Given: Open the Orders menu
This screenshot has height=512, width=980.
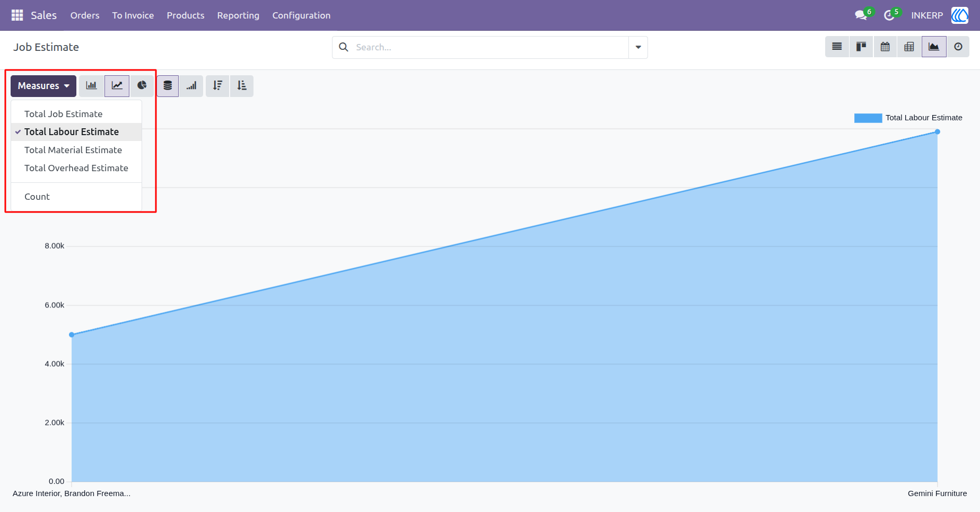Looking at the screenshot, I should pos(85,15).
